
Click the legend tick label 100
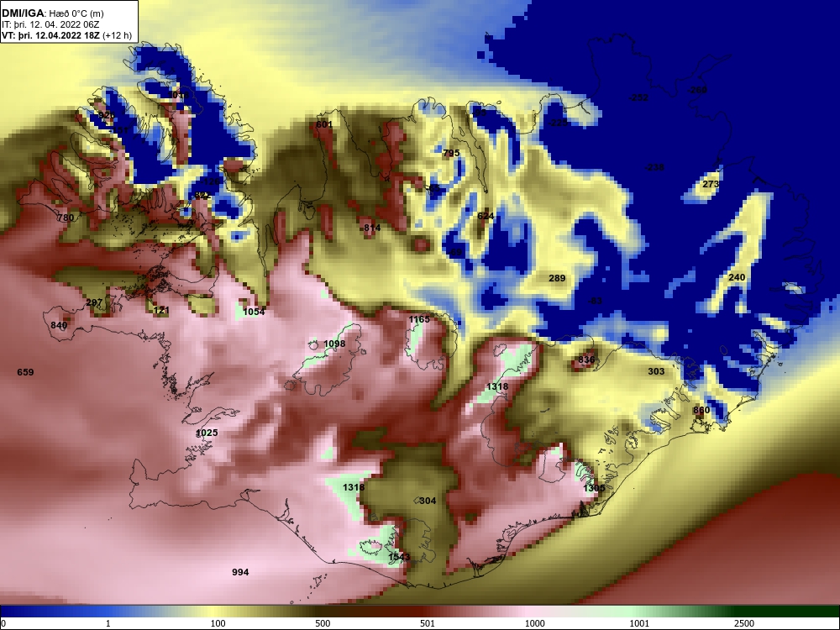click(x=218, y=623)
